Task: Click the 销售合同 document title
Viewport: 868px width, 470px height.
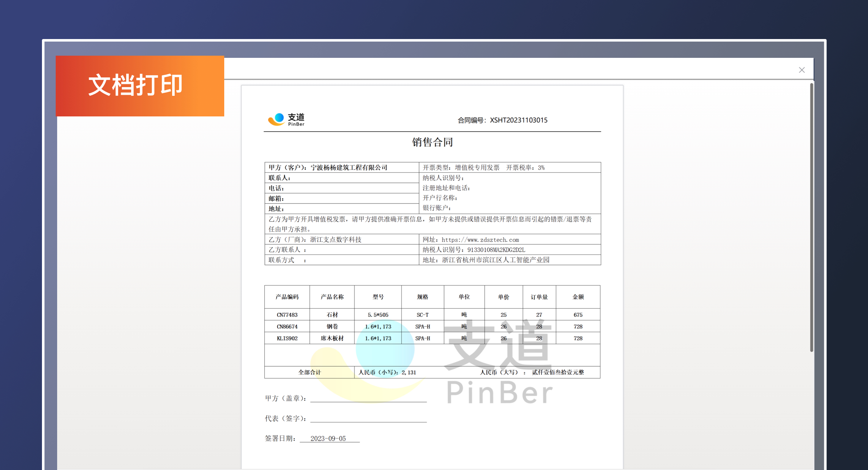Action: point(432,142)
